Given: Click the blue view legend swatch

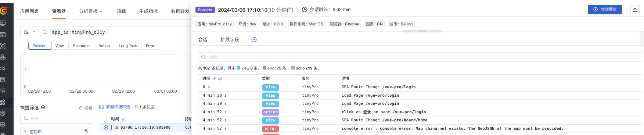Looking at the screenshot, I should (238, 68).
